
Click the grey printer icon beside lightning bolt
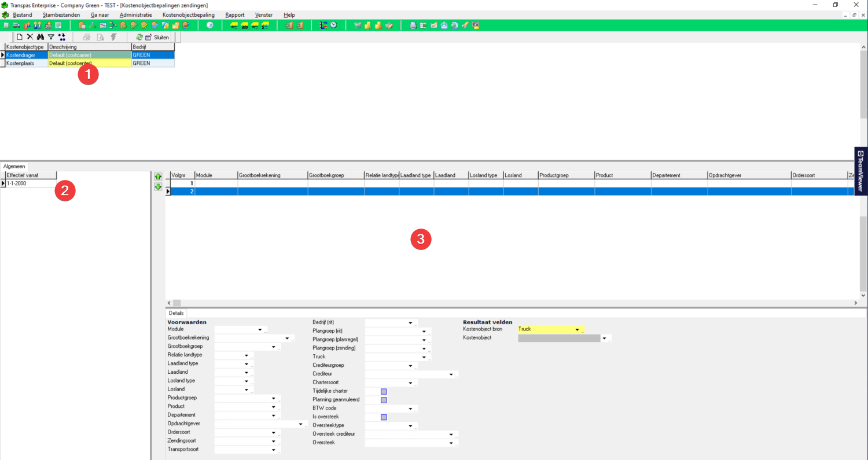[86, 37]
